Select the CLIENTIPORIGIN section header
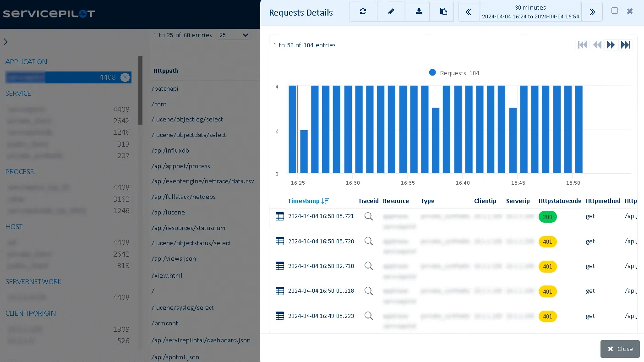This screenshot has height=362, width=644. point(31,313)
